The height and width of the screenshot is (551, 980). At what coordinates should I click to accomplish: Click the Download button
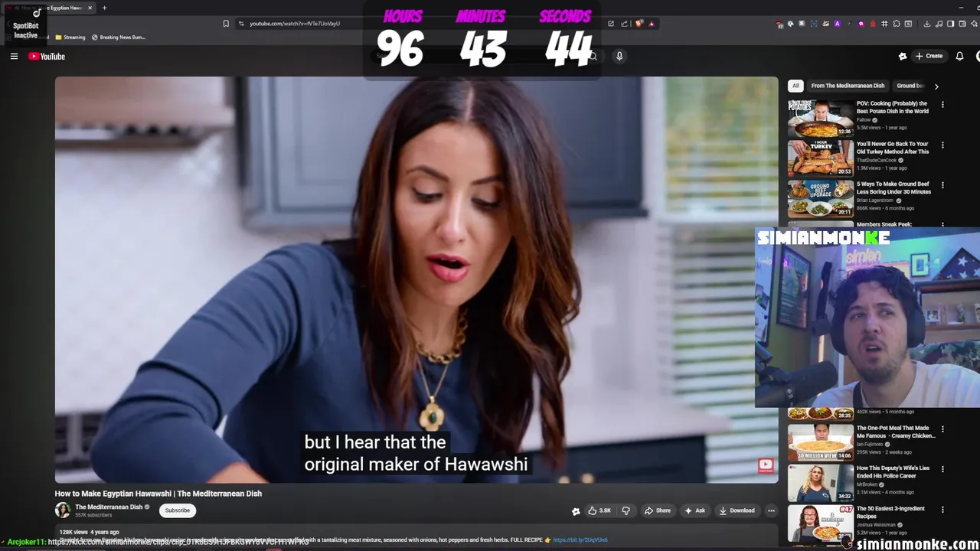pyautogui.click(x=737, y=510)
